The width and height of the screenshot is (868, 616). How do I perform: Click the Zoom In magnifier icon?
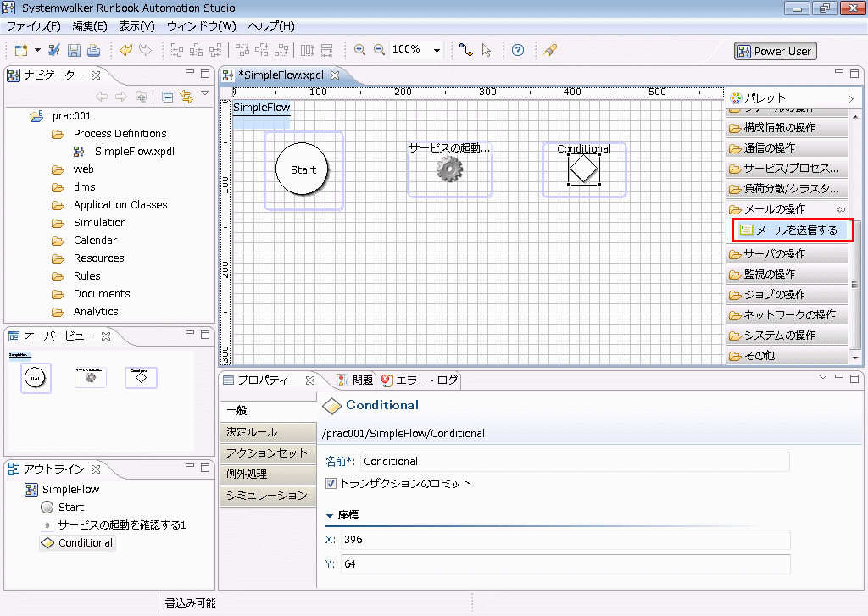tap(359, 50)
